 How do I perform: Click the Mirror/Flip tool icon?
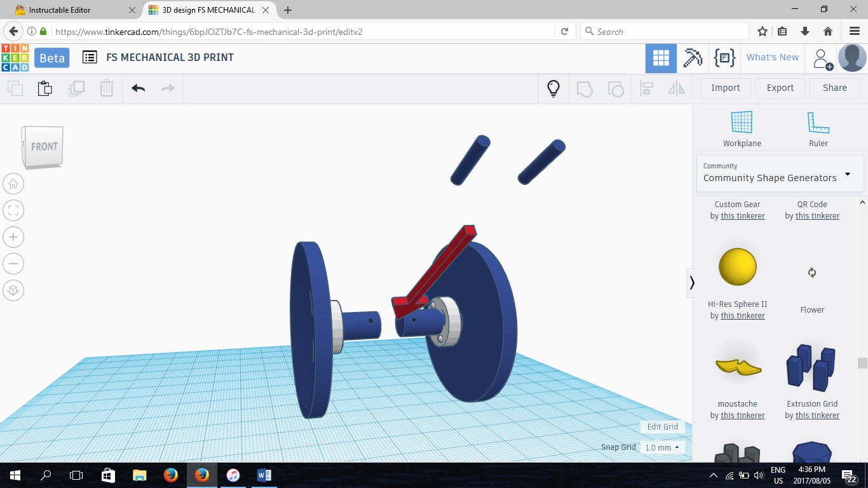[x=677, y=88]
